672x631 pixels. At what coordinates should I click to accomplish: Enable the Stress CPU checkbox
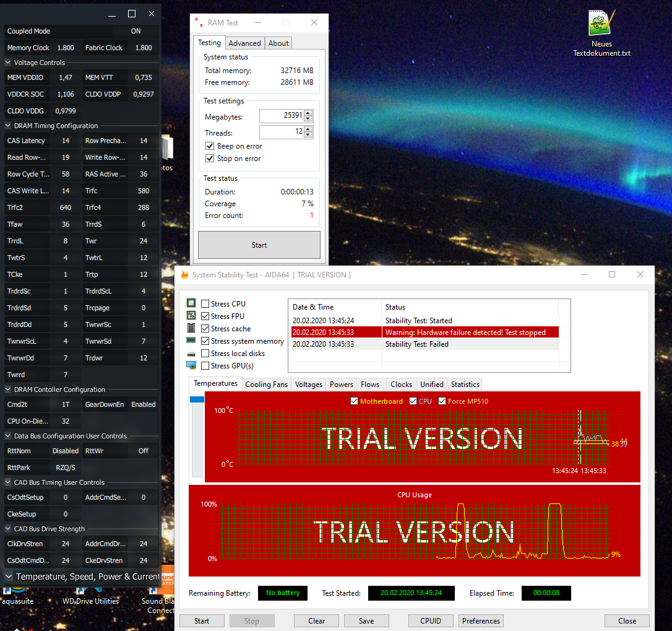(x=205, y=303)
